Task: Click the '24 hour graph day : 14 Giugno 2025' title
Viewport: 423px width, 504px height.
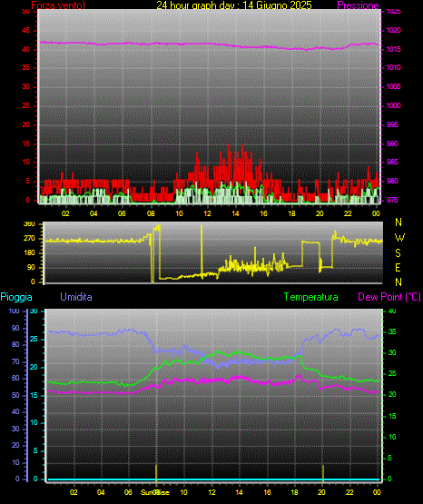Action: [234, 5]
